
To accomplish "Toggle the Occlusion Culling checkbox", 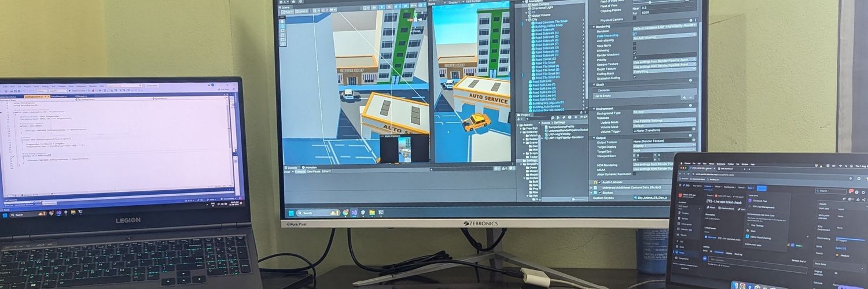I will click(x=635, y=76).
